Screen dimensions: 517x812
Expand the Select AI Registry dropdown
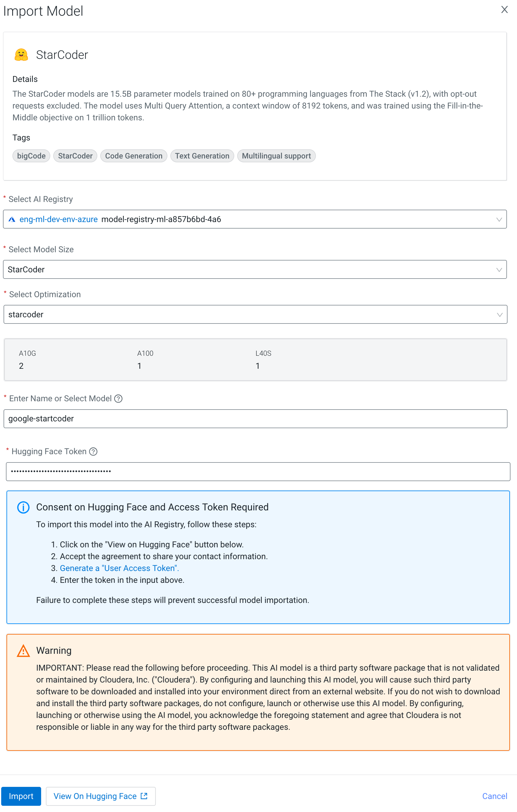(499, 219)
